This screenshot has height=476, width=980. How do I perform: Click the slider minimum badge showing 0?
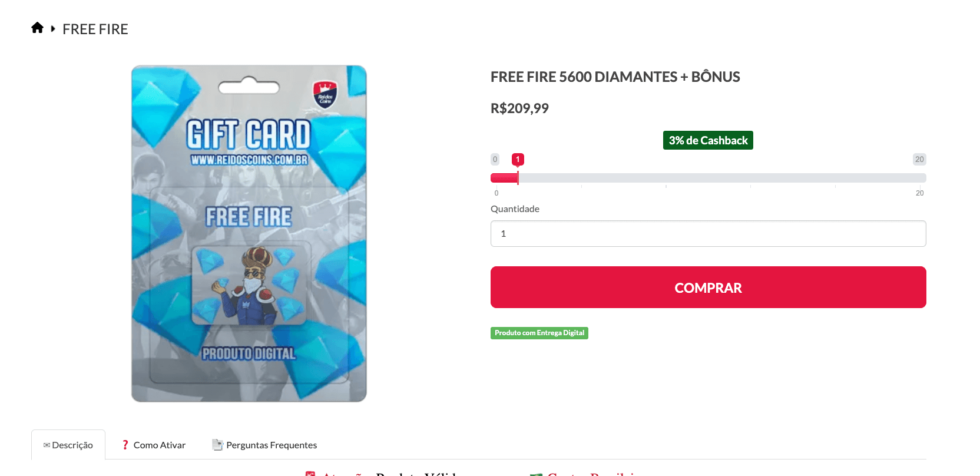(x=495, y=159)
